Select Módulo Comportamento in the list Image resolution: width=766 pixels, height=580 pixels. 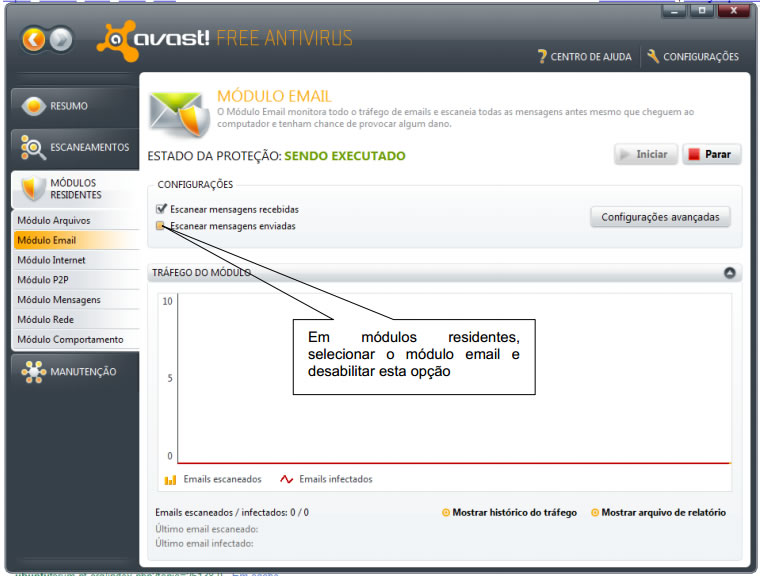click(76, 340)
